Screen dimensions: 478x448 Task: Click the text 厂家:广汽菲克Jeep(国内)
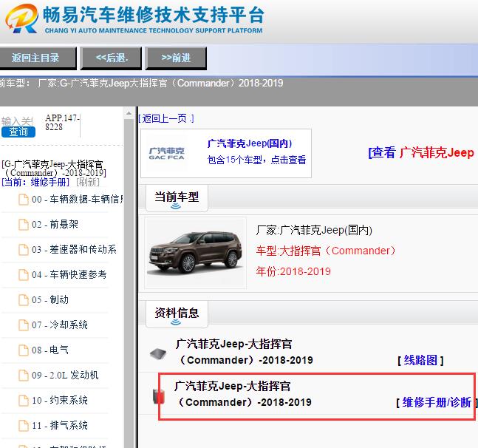[x=314, y=230]
